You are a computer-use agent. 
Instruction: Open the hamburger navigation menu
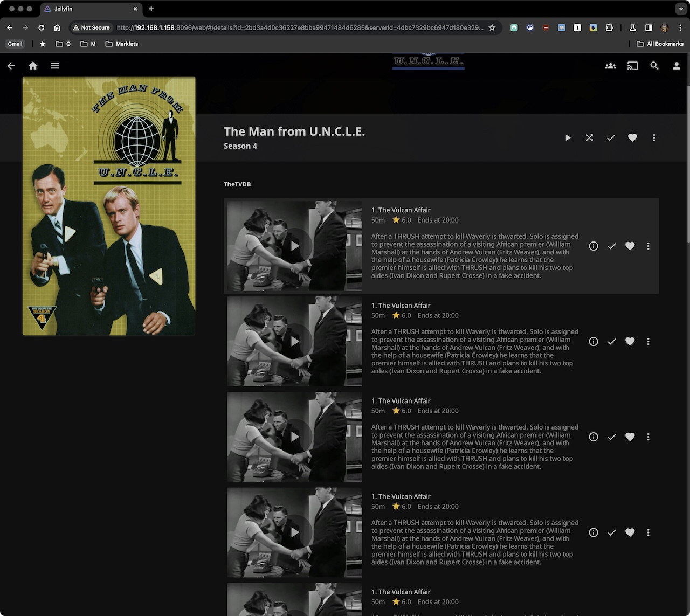point(54,66)
